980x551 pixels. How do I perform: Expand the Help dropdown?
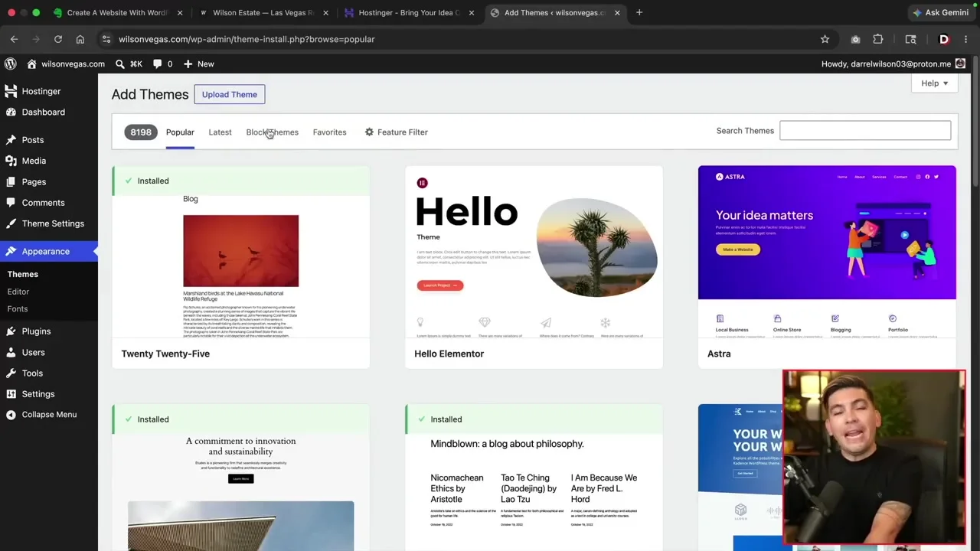pos(935,83)
